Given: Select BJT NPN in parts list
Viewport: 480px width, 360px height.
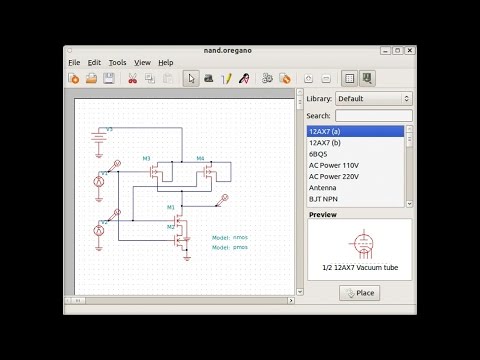Looking at the screenshot, I should click(355, 199).
